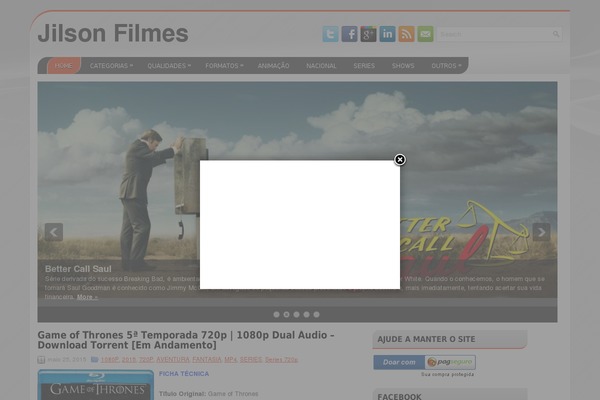600x400 pixels.
Task: Click the 720P category tag
Action: pos(146,359)
